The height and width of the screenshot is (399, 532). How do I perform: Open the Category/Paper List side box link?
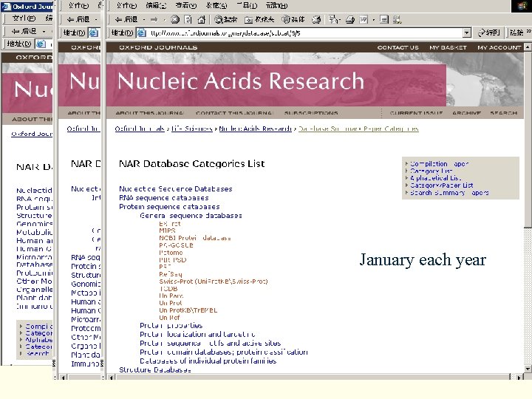[x=442, y=185]
